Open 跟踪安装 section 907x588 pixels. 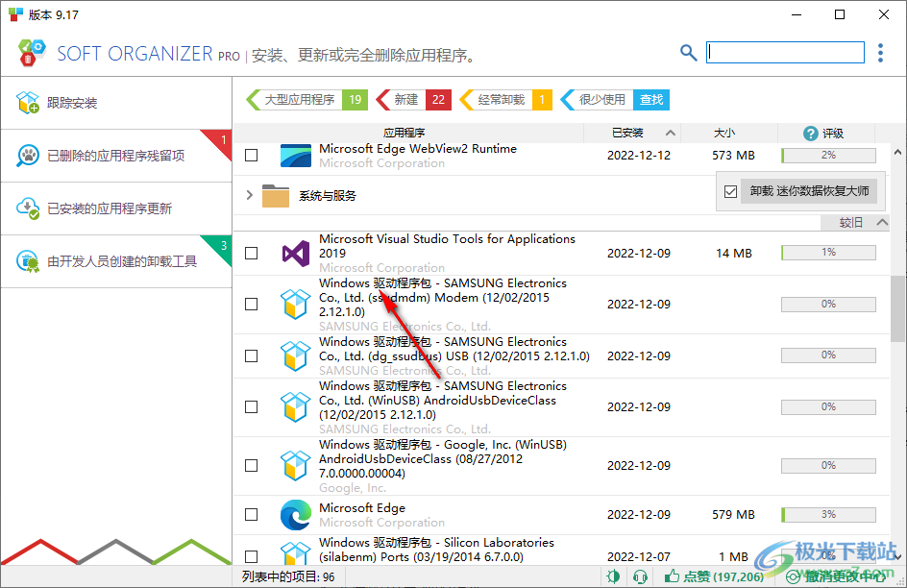point(116,103)
